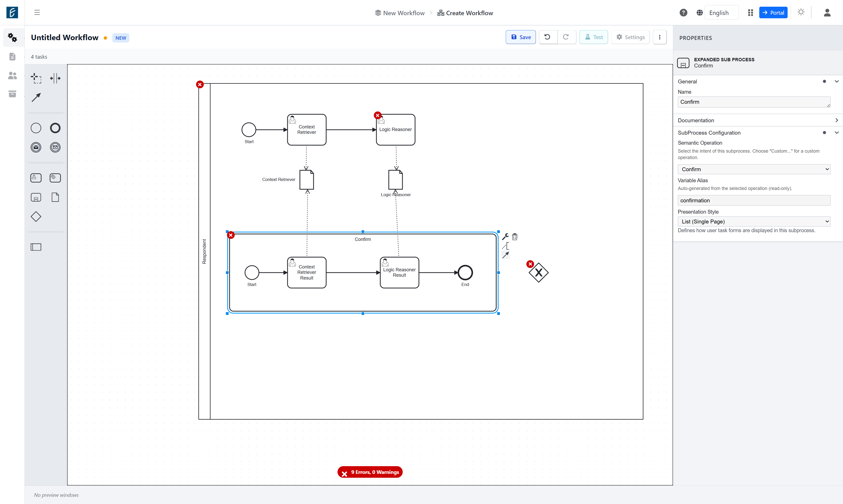Pick the start event circle from the palette

[36, 128]
